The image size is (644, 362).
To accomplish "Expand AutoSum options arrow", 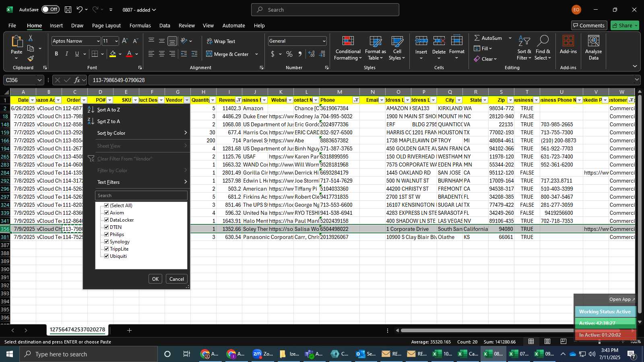I will pyautogui.click(x=510, y=38).
